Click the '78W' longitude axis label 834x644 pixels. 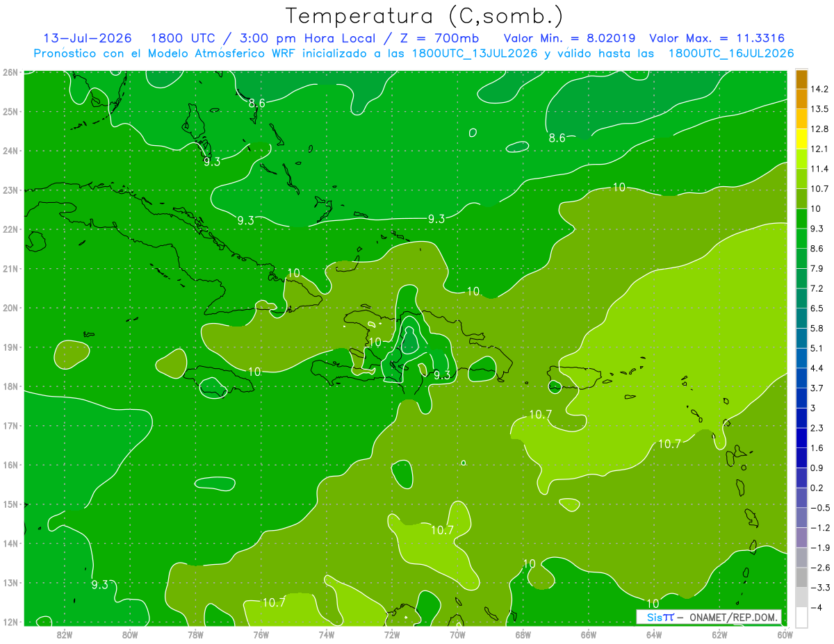click(195, 634)
